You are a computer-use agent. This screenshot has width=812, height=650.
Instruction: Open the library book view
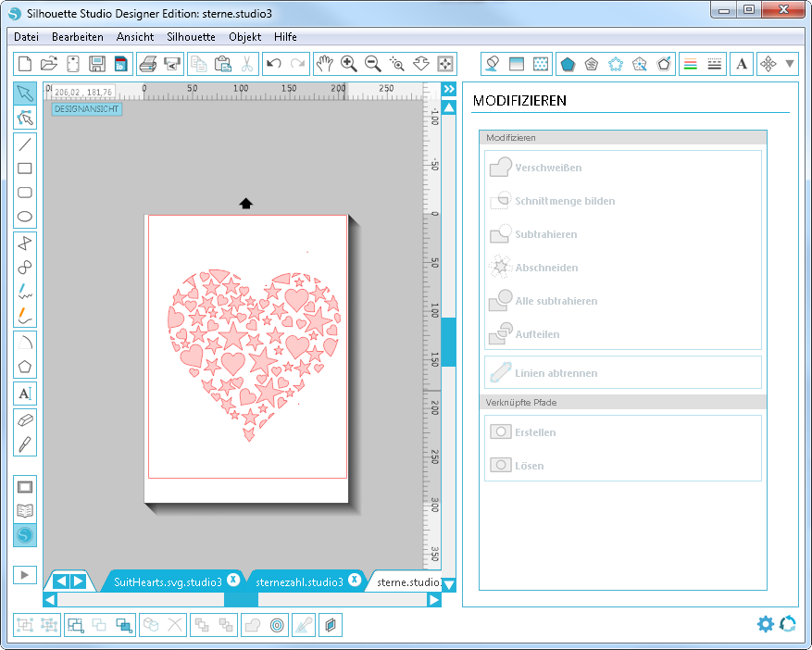[25, 511]
